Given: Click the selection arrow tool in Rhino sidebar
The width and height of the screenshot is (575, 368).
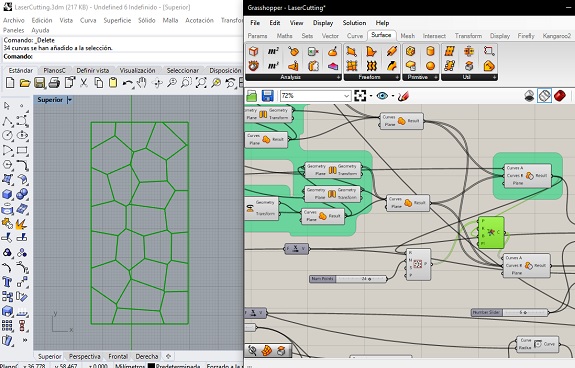Looking at the screenshot, I should pos(7,106).
